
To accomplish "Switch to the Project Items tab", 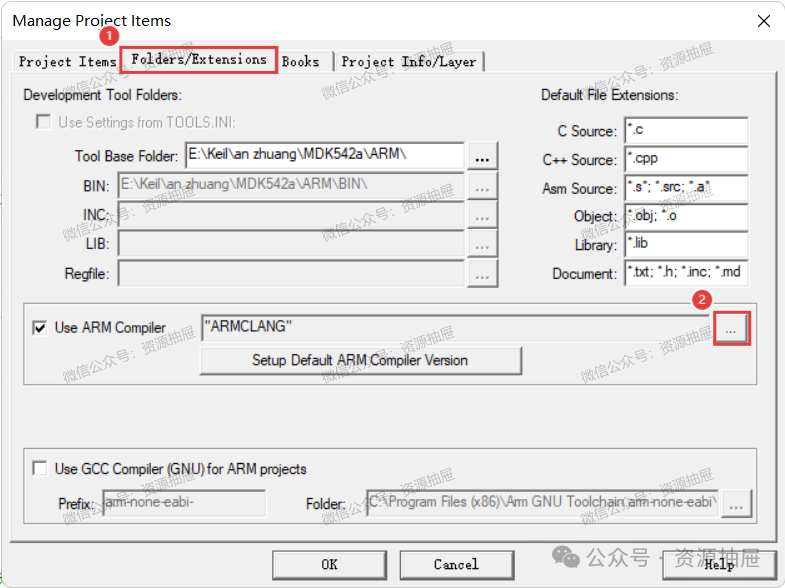I will 67,62.
